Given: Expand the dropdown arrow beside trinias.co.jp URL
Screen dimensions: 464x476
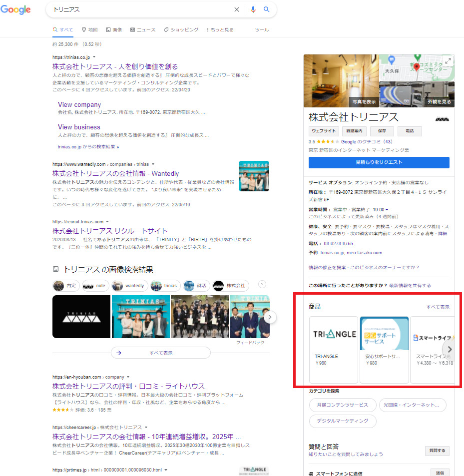Looking at the screenshot, I should pos(94,57).
